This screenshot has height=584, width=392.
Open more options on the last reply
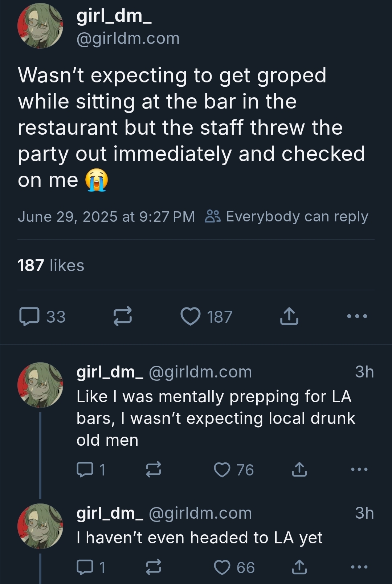click(359, 567)
